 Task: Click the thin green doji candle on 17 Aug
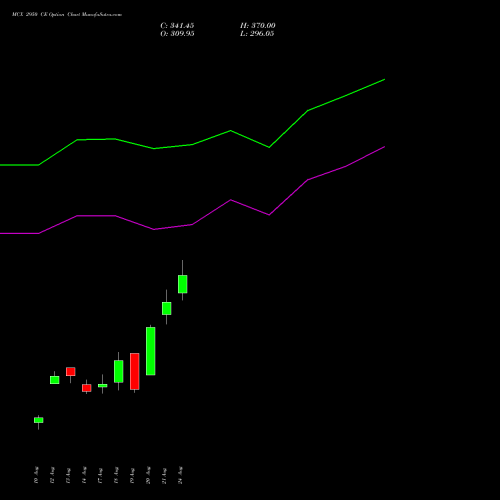pyautogui.click(x=103, y=385)
